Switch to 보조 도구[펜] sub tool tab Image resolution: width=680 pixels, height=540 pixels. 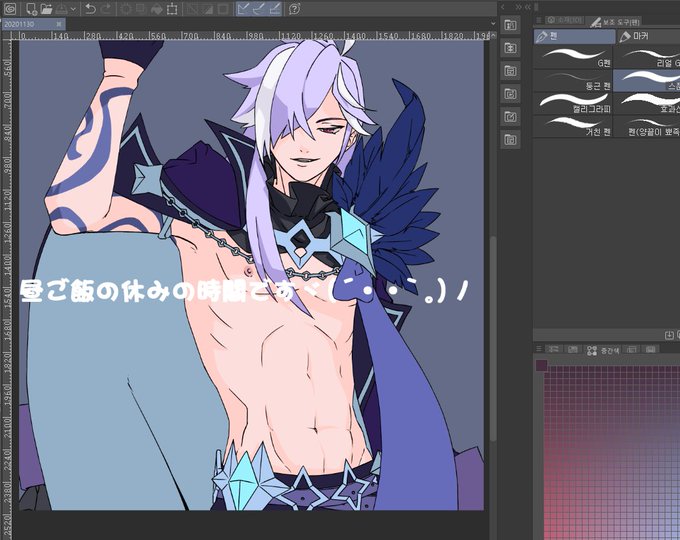pyautogui.click(x=614, y=21)
